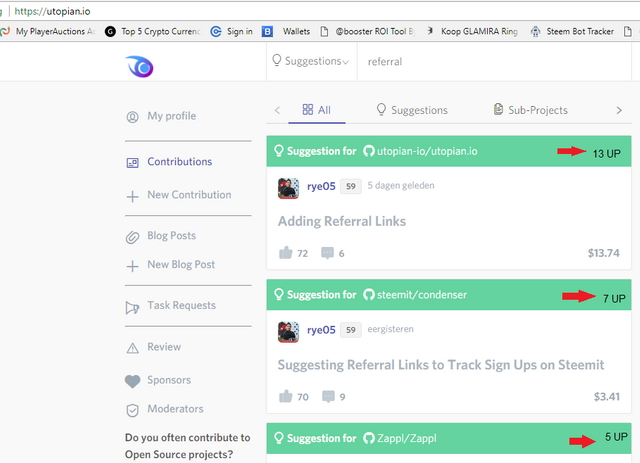Open the Suggestions search type dropdown
This screenshot has height=463, width=640.
311,61
